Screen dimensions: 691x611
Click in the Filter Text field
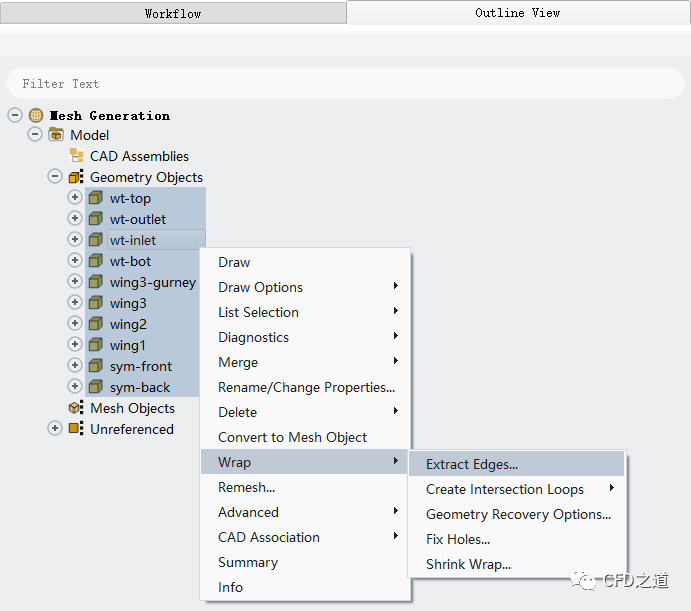pos(345,84)
